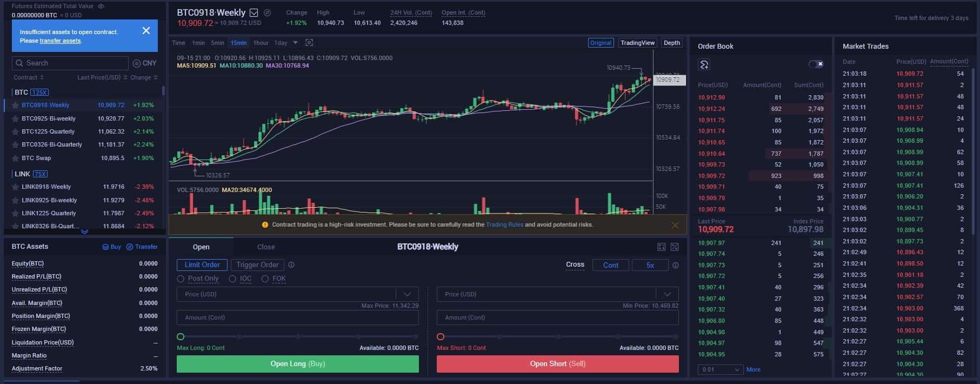The height and width of the screenshot is (384, 980).
Task: Open the circular info icon beside contract title
Action: (x=267, y=12)
